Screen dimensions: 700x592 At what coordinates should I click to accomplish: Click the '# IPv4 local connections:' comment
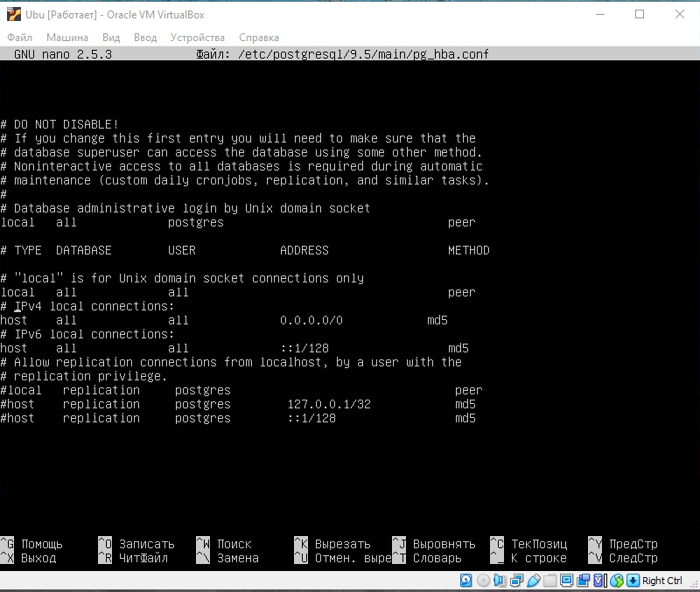tap(87, 306)
